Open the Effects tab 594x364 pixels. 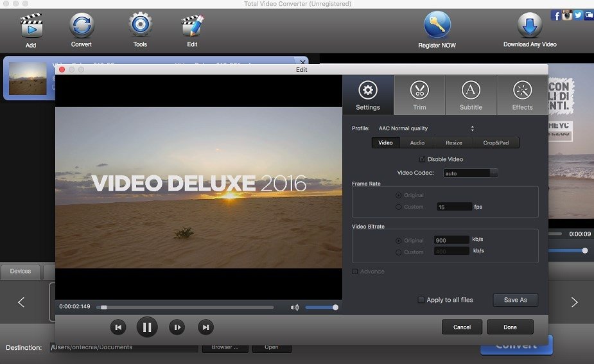click(523, 95)
